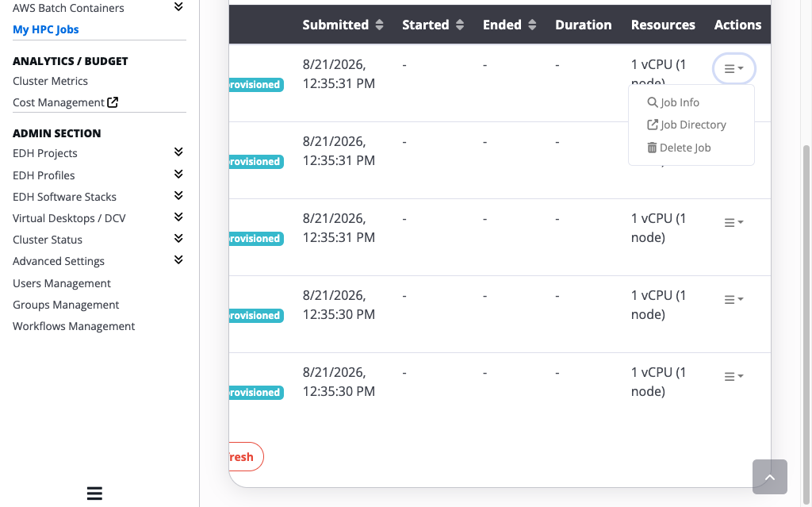Expand Cluster Status chevron
Viewport: 812px width, 507px height.
(178, 239)
